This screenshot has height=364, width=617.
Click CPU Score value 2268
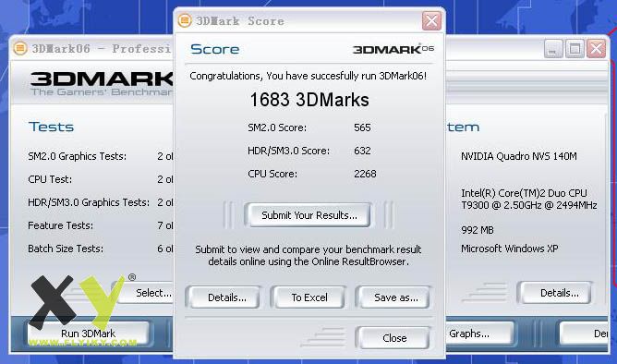(x=365, y=174)
